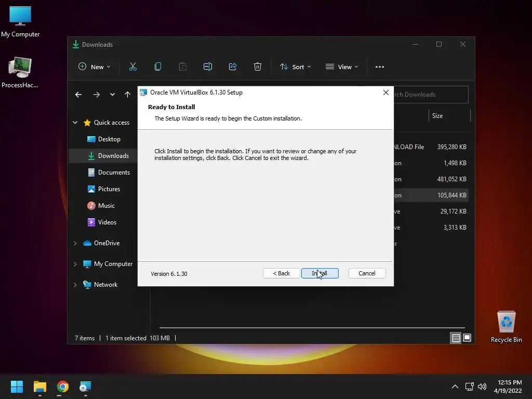Image resolution: width=532 pixels, height=399 pixels.
Task: Navigate back in File Explorer
Action: click(78, 95)
